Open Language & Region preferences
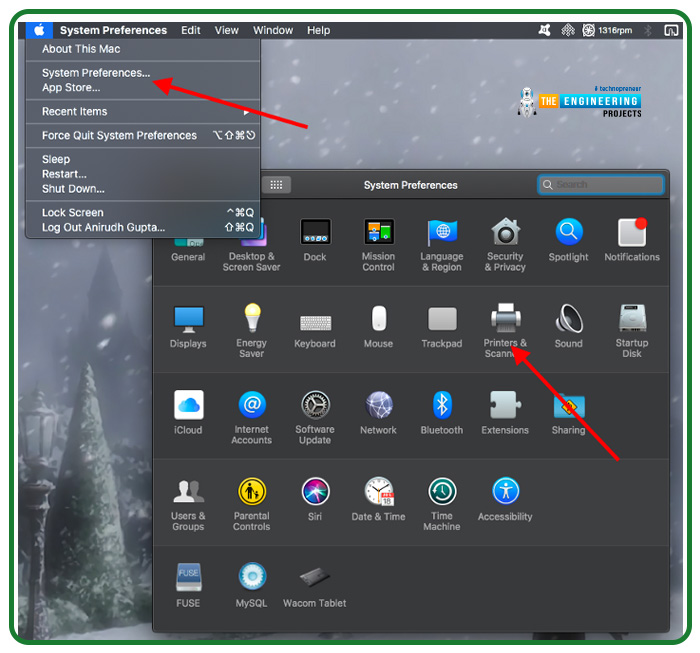700x653 pixels. click(x=442, y=245)
